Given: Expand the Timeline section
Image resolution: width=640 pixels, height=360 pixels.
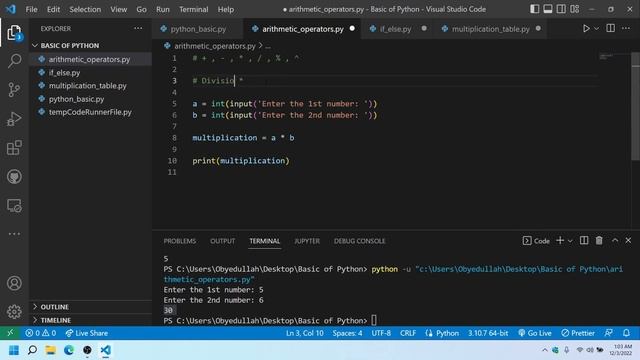Looking at the screenshot, I should (56, 320).
